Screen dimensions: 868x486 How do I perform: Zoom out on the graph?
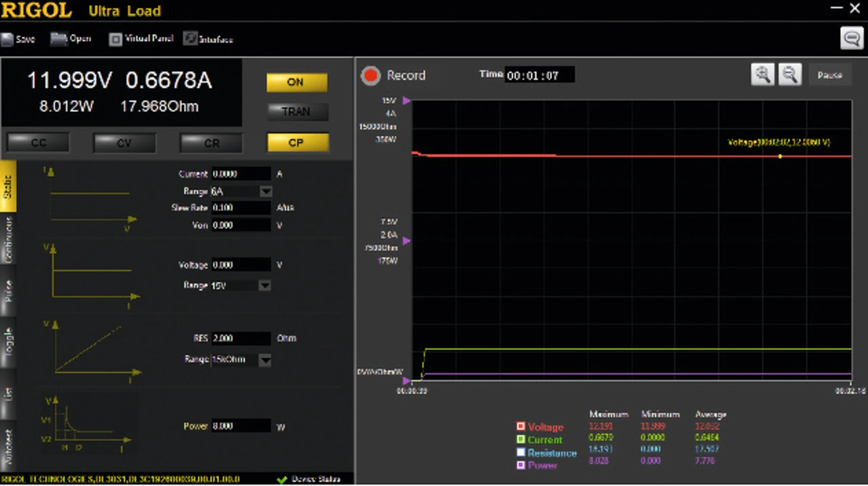789,75
